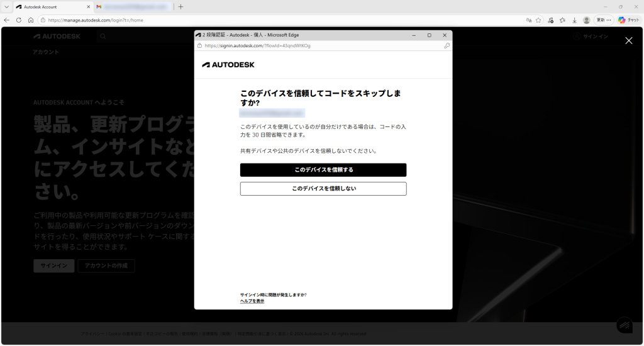Click the key icon in popup address bar
This screenshot has width=644, height=346.
pyautogui.click(x=447, y=46)
